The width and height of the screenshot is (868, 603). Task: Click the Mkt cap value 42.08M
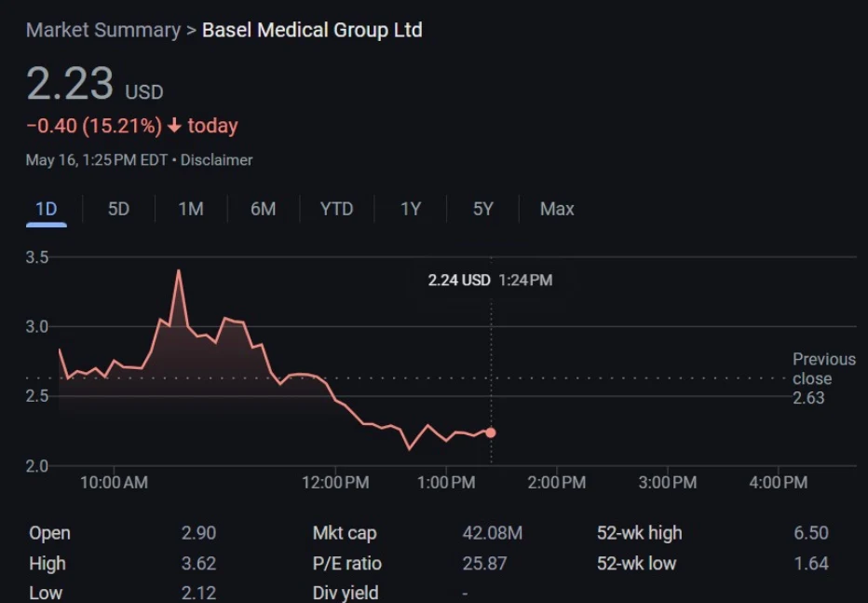[492, 533]
